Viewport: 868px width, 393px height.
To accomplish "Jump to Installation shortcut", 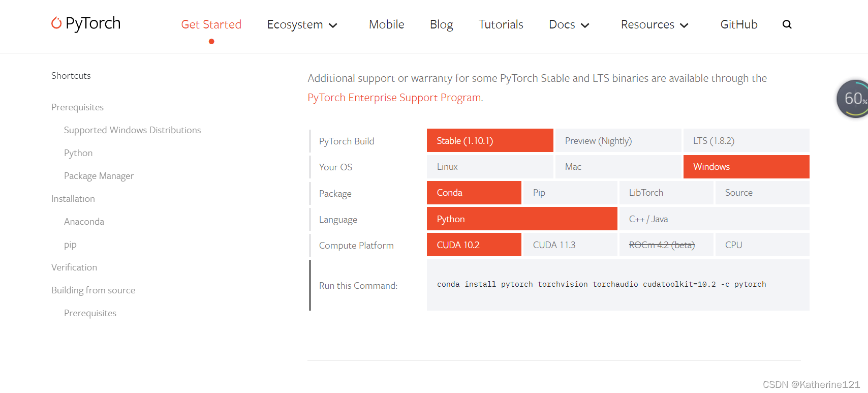I will [73, 199].
